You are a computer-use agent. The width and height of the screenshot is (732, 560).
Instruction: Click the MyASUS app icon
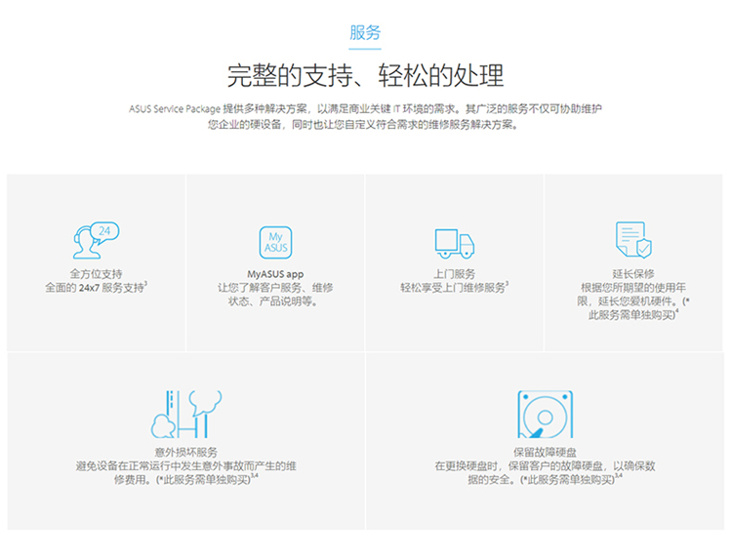click(275, 242)
